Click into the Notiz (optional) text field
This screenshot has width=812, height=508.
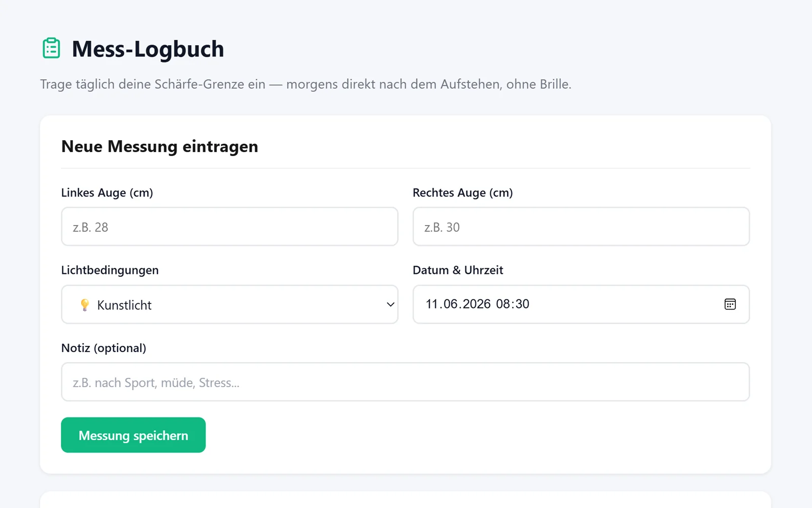(405, 382)
